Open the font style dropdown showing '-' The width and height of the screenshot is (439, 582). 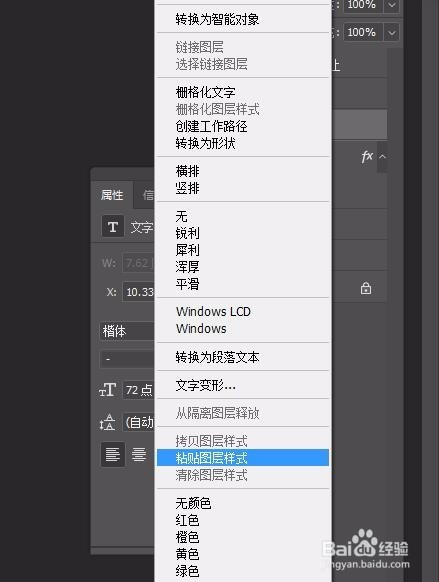click(127, 359)
